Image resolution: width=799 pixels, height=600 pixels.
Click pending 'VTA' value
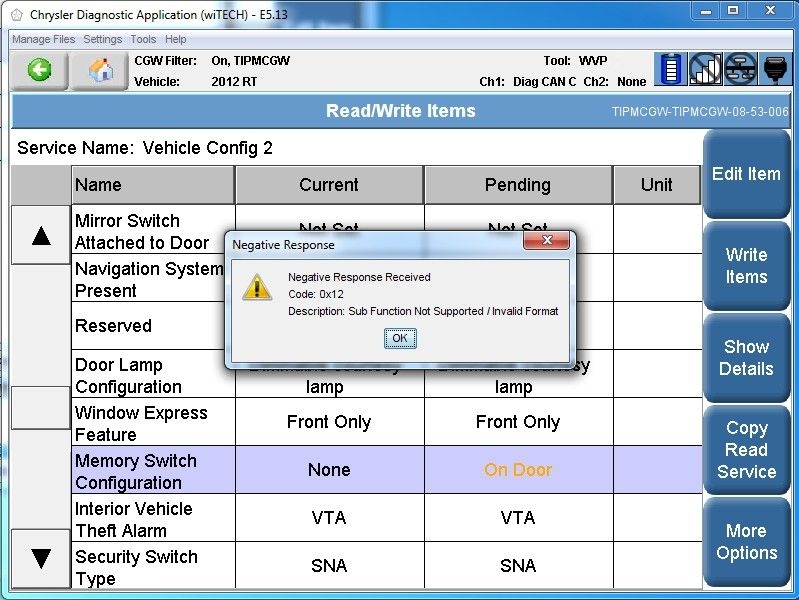pyautogui.click(x=518, y=517)
